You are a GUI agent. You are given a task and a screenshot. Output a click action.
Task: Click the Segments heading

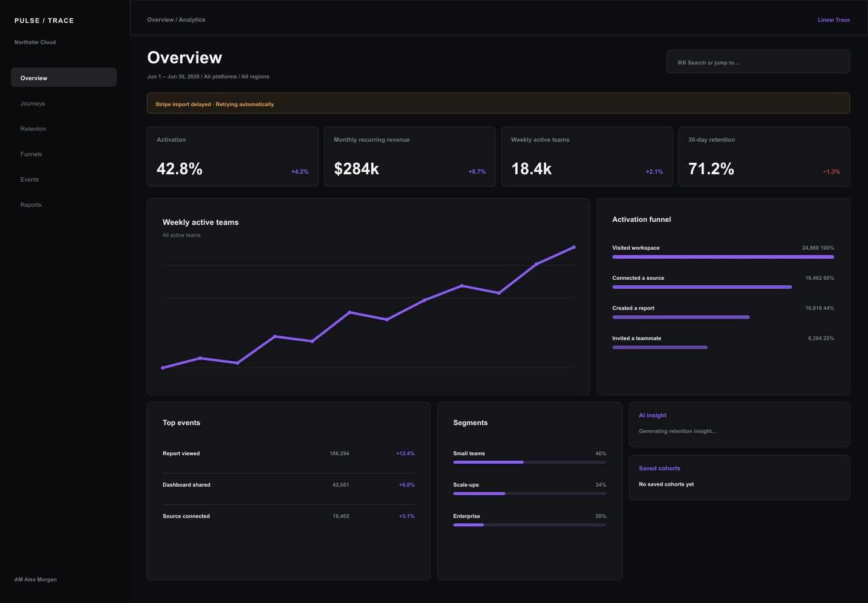470,423
